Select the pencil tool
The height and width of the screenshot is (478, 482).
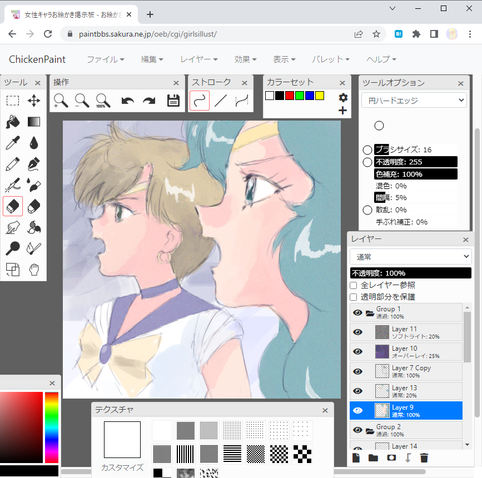[13, 164]
